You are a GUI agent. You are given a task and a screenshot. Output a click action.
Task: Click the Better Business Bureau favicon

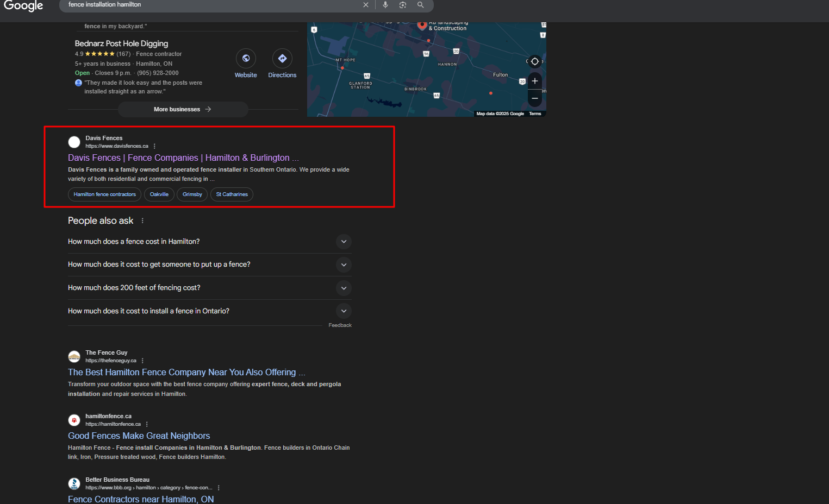coord(74,484)
